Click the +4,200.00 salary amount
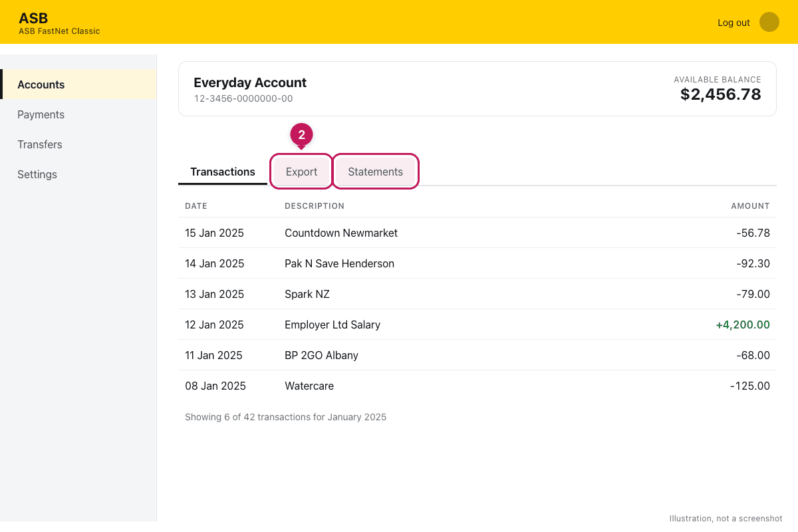The height and width of the screenshot is (532, 798). (743, 325)
